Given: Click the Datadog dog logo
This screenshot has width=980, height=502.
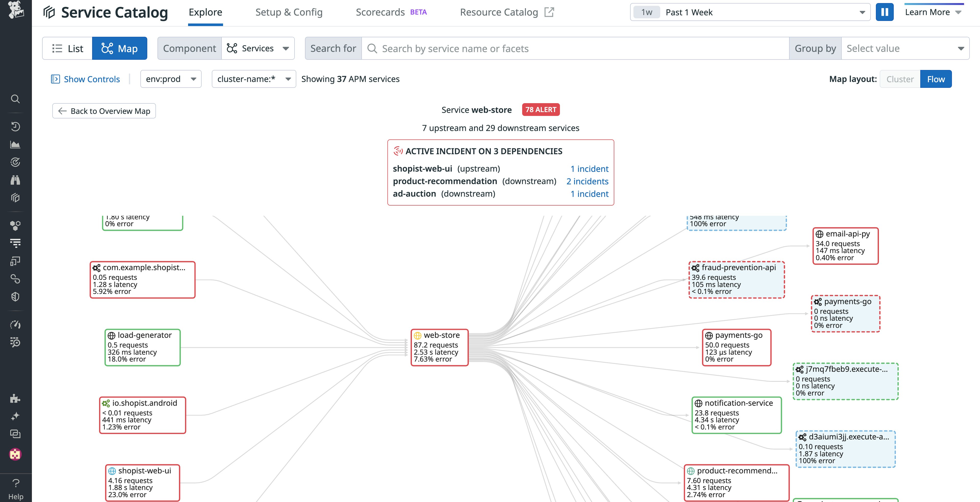Looking at the screenshot, I should coord(16,10).
